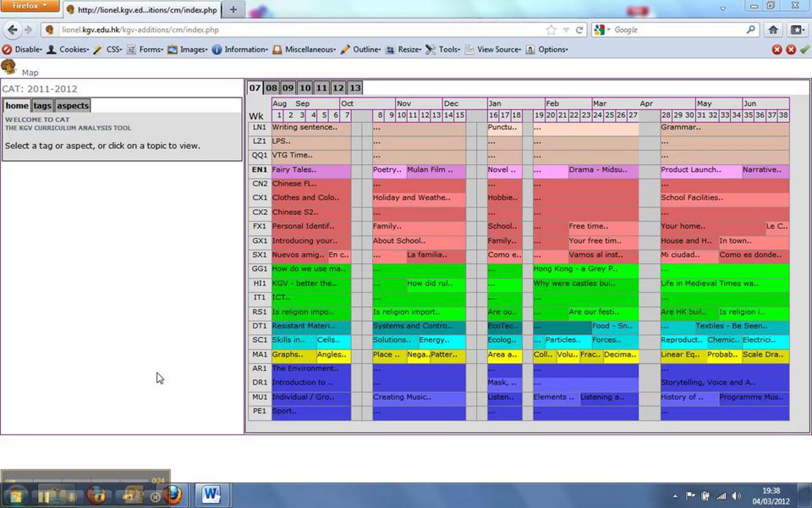Switch to the aspects tab
812x508 pixels.
(72, 106)
